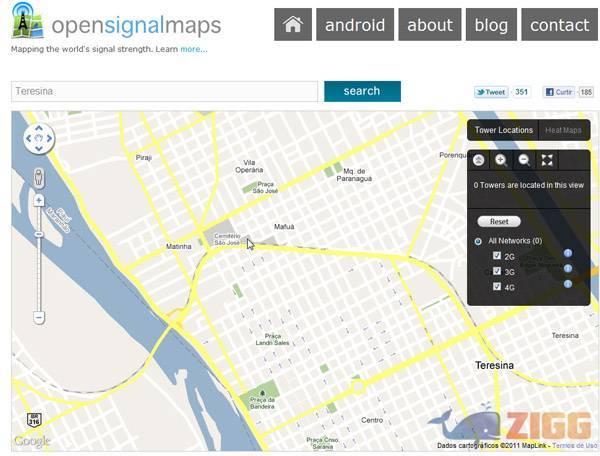The height and width of the screenshot is (456, 600).
Task: Share via the Tweet button
Action: pyautogui.click(x=491, y=92)
